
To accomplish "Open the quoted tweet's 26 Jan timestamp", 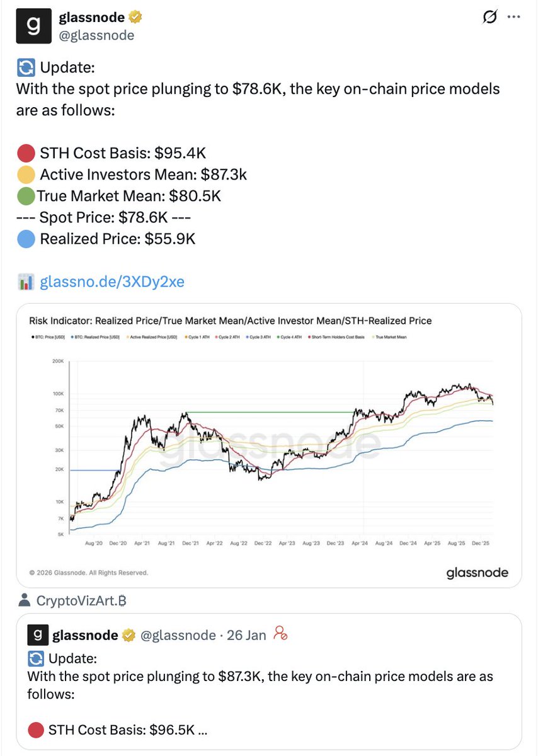I will (x=246, y=635).
